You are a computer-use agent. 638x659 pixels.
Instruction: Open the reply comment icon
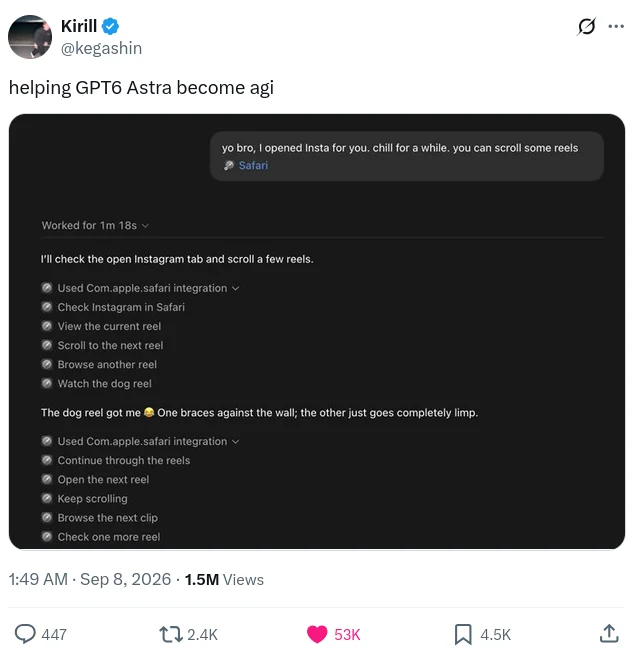[25, 634]
